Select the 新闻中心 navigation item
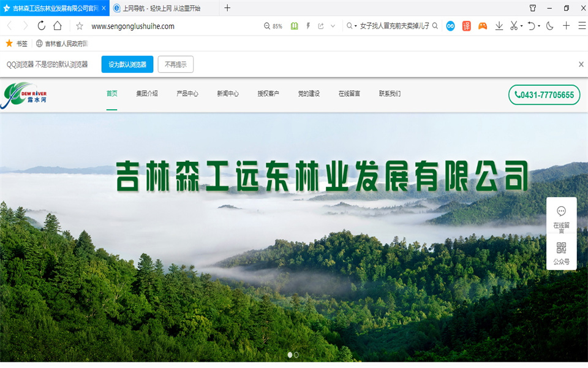This screenshot has width=588, height=368. click(227, 94)
